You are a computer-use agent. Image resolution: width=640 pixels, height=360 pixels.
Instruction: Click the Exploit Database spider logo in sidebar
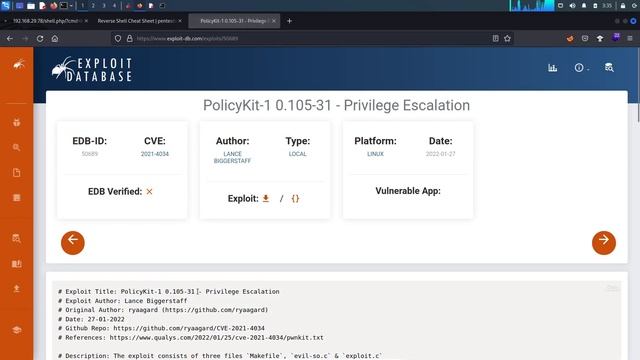18,64
